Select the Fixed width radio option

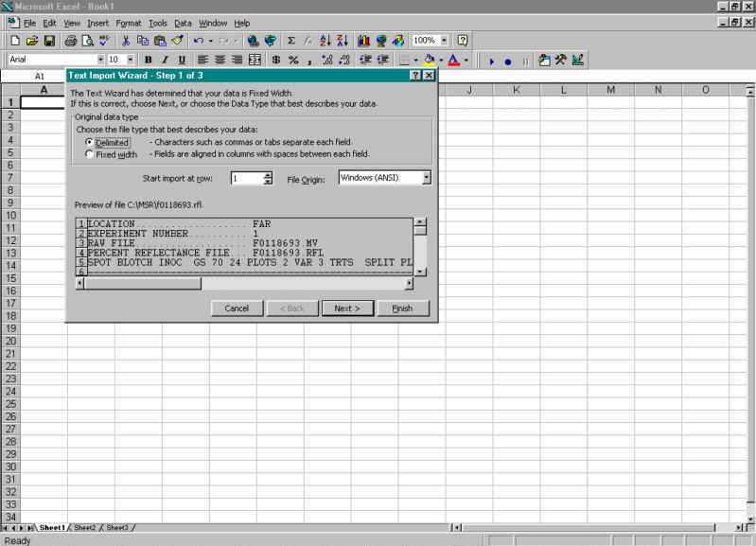89,154
